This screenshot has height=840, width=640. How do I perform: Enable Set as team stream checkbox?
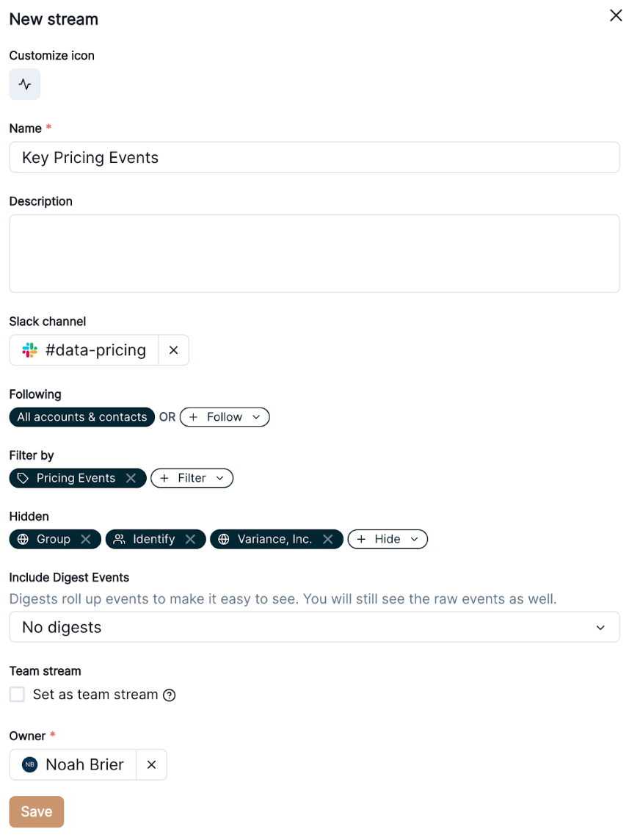(17, 695)
